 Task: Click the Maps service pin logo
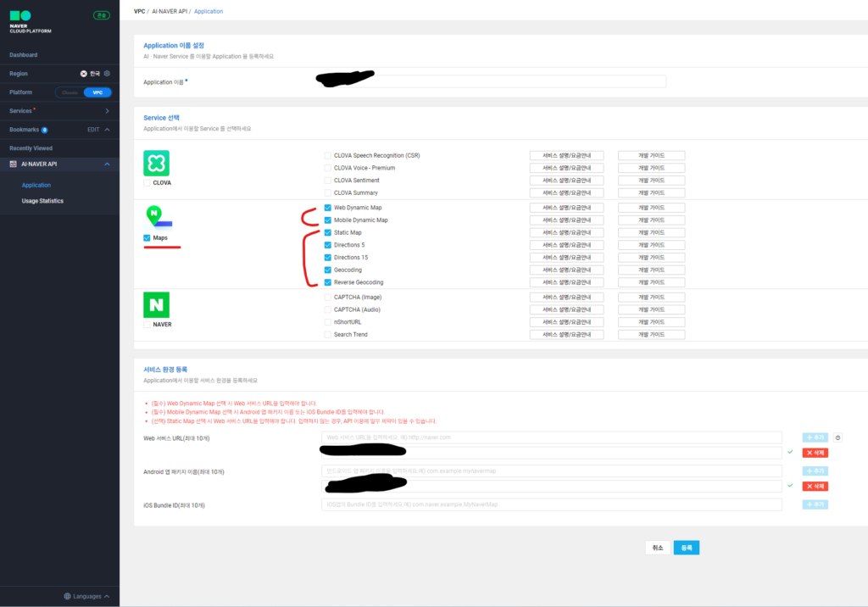pyautogui.click(x=159, y=217)
